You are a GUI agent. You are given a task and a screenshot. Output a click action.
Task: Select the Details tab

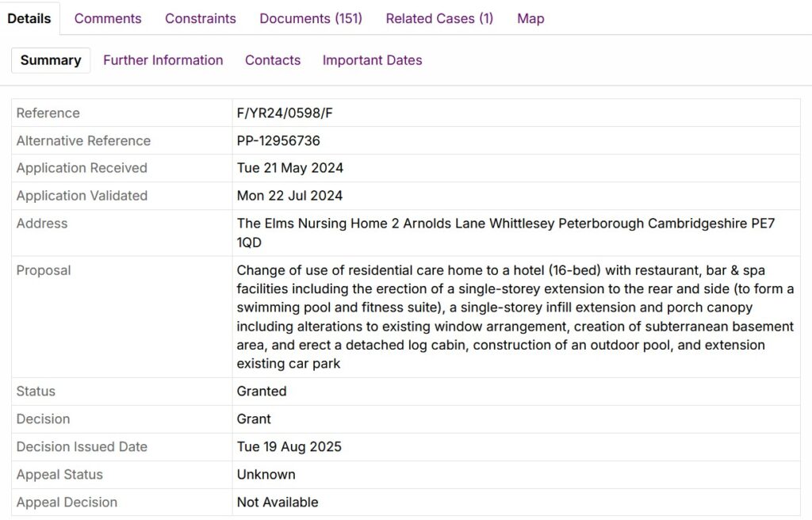29,18
